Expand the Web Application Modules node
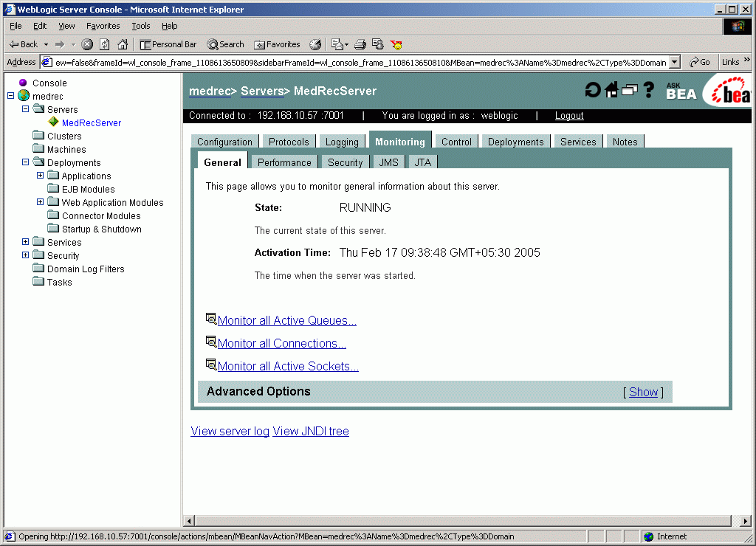Viewport: 756px width, 546px height. 41,202
